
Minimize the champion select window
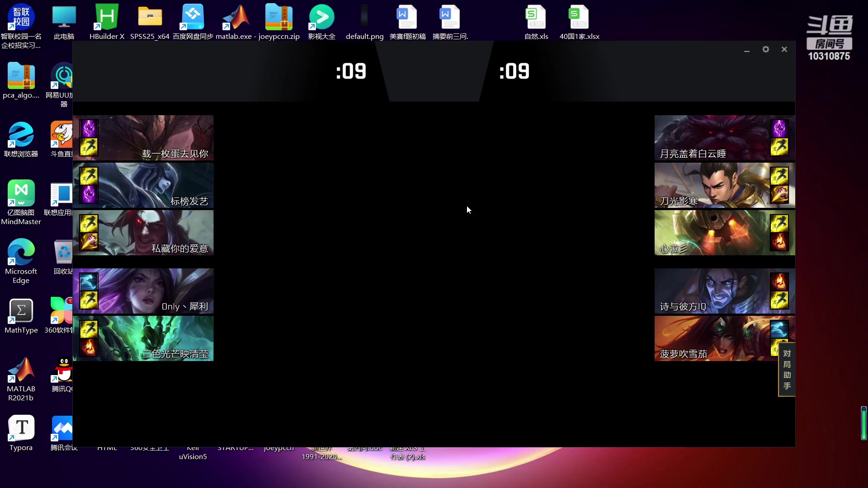pos(747,50)
